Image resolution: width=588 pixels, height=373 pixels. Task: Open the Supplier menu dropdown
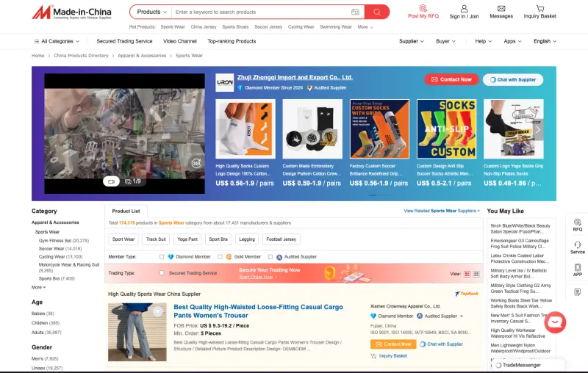coord(412,41)
